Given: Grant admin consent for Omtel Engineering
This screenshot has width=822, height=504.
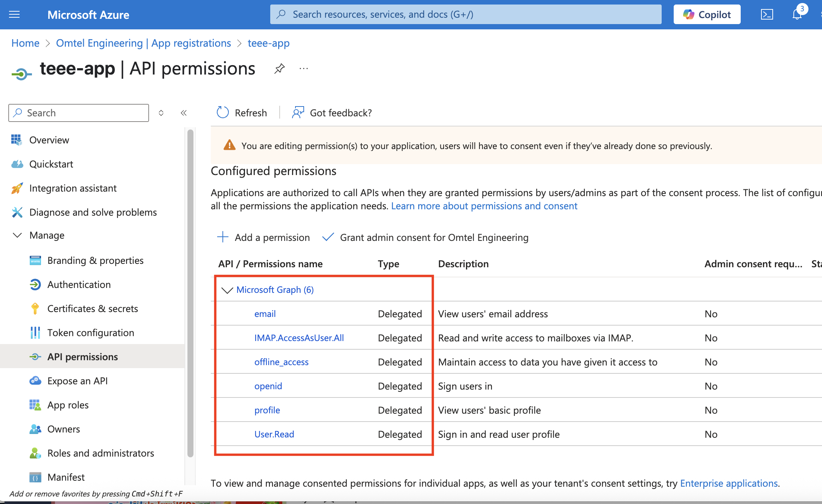Looking at the screenshot, I should coord(426,238).
